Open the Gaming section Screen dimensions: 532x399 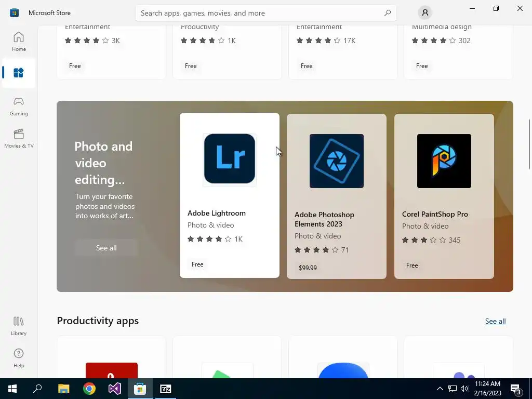[x=19, y=107]
